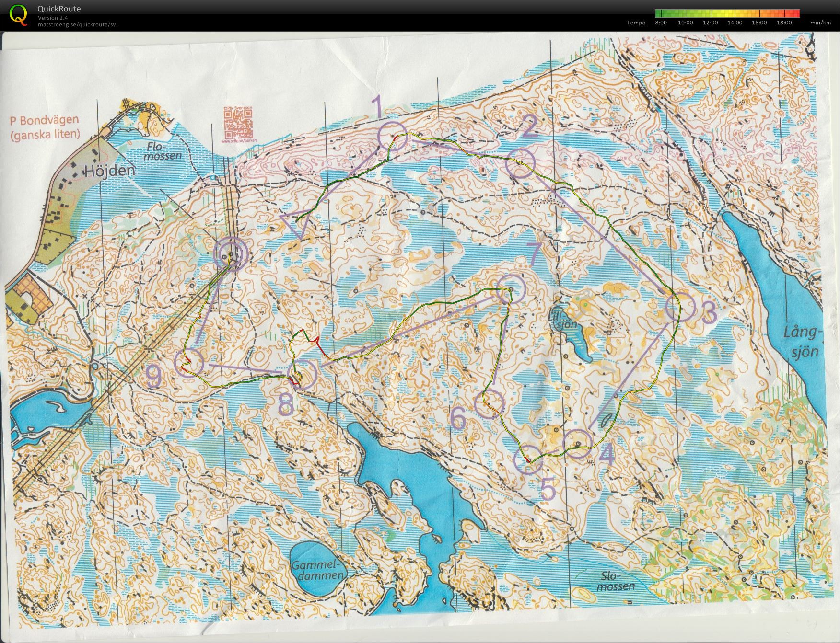
Task: Click the Gammeldammen lake label
Action: (x=319, y=570)
